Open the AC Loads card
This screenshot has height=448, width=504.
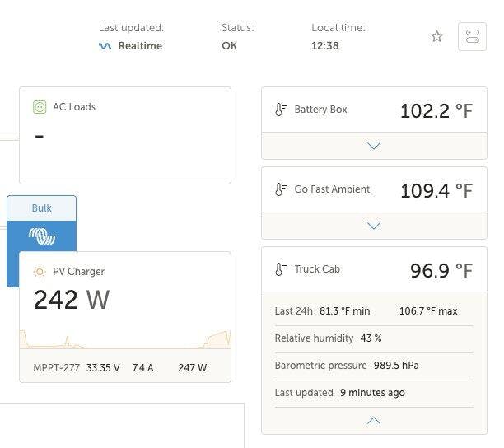(125, 135)
